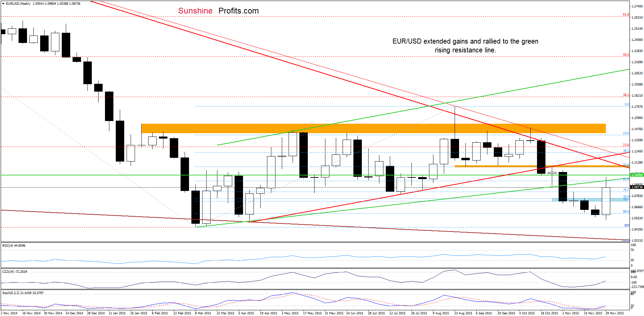This screenshot has width=644, height=316.
Task: Click the 1.04350 price axis label
Action: [x=637, y=229]
